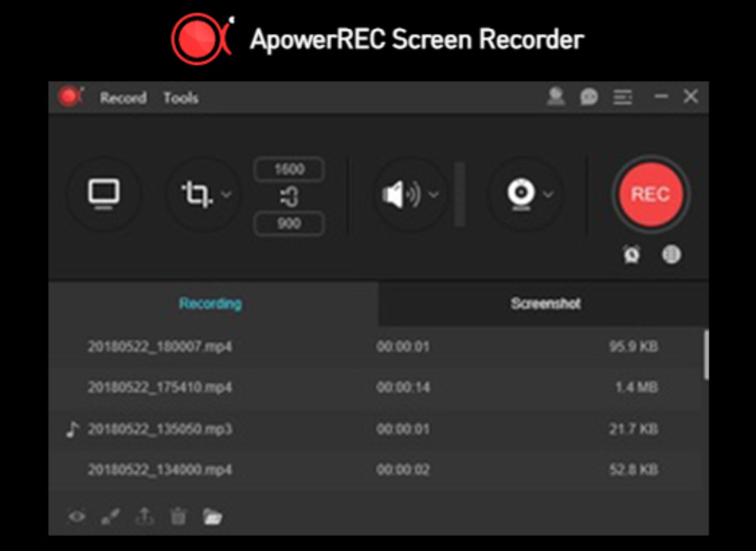This screenshot has height=551, width=756.
Task: Start recording with the red REC button
Action: click(x=651, y=194)
